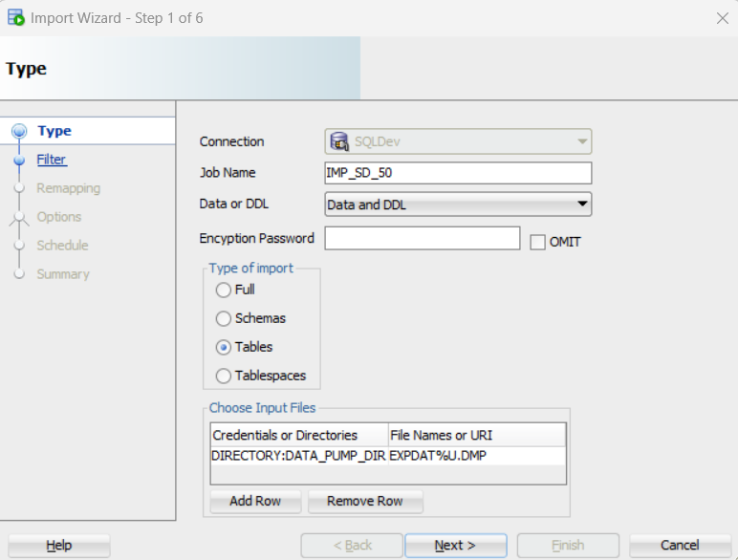Select the DIRECTORY:DATA_PUMP_DIR cell

pyautogui.click(x=299, y=456)
